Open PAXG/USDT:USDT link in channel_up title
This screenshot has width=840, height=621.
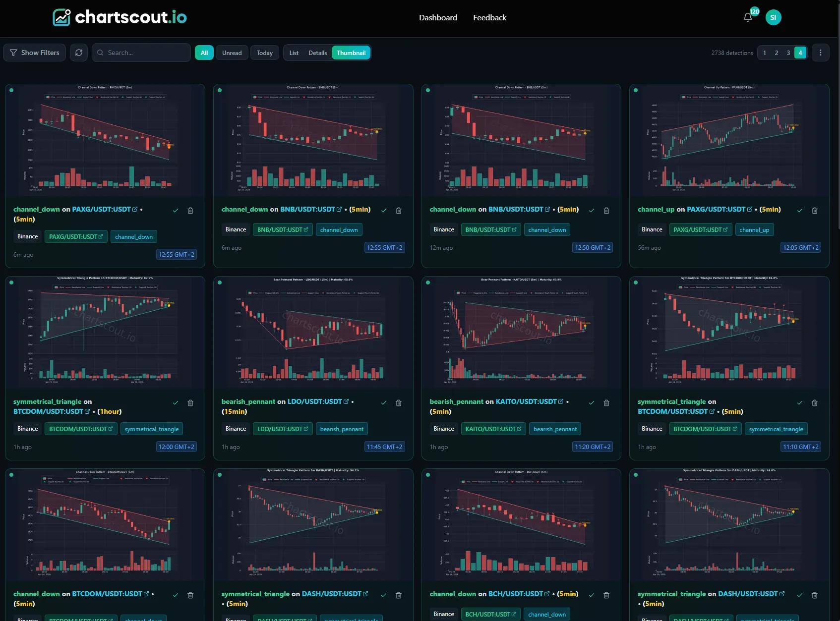(720, 209)
